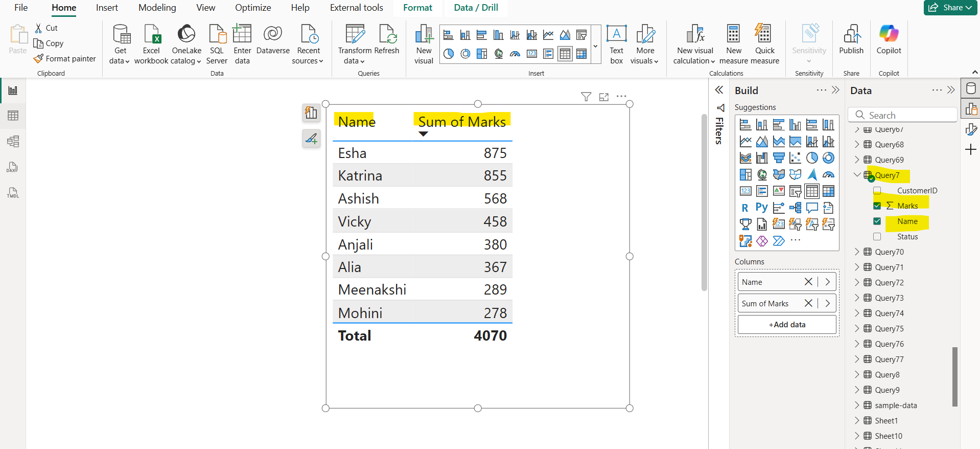Select Python visual in Build pane
980x449 pixels.
tap(761, 208)
